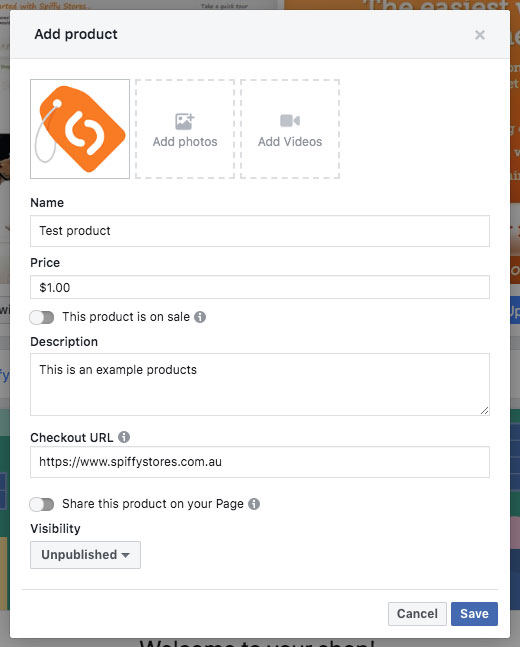This screenshot has height=647, width=520.
Task: Close the Add product dialog
Action: 480,35
